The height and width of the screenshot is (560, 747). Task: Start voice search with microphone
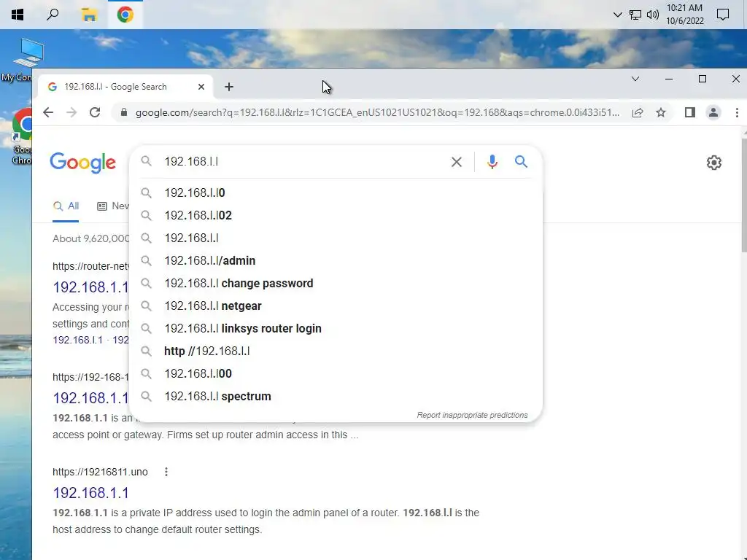pos(492,162)
